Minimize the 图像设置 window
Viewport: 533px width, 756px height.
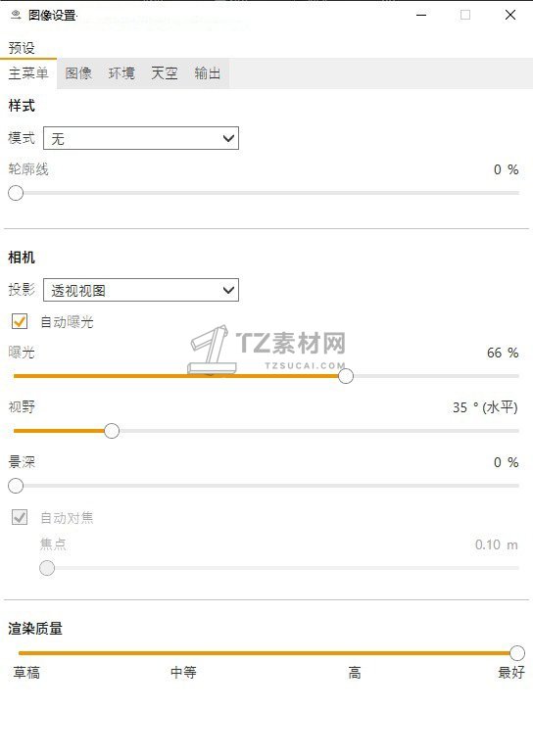pos(421,15)
